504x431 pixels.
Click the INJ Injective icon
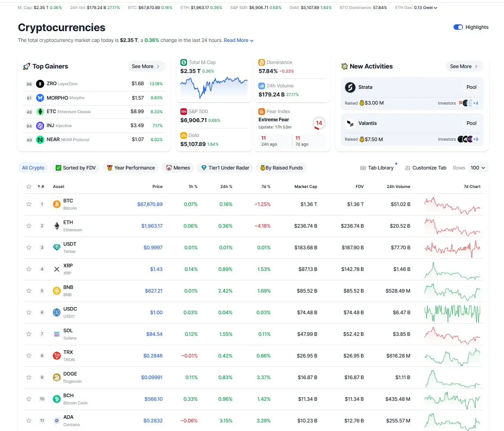[40, 126]
